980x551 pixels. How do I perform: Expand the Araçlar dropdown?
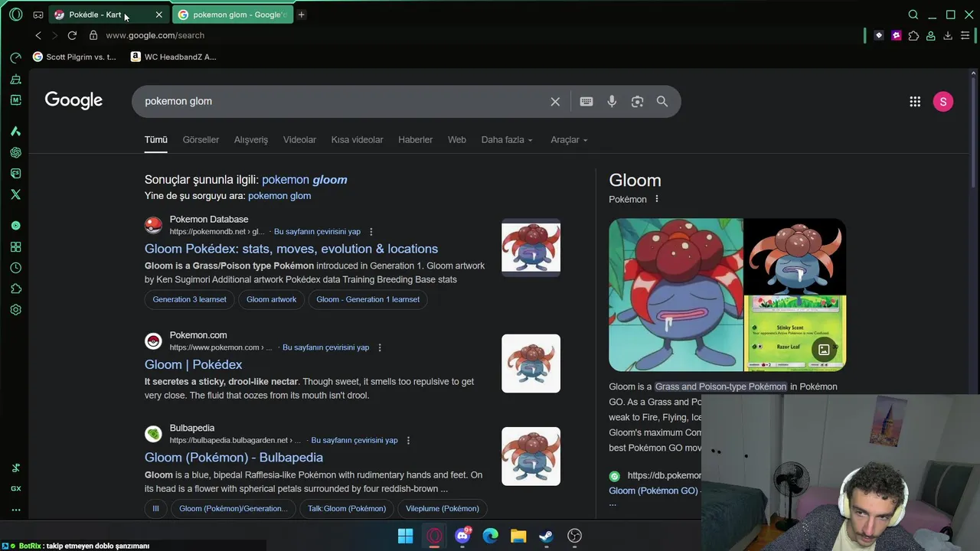(570, 140)
